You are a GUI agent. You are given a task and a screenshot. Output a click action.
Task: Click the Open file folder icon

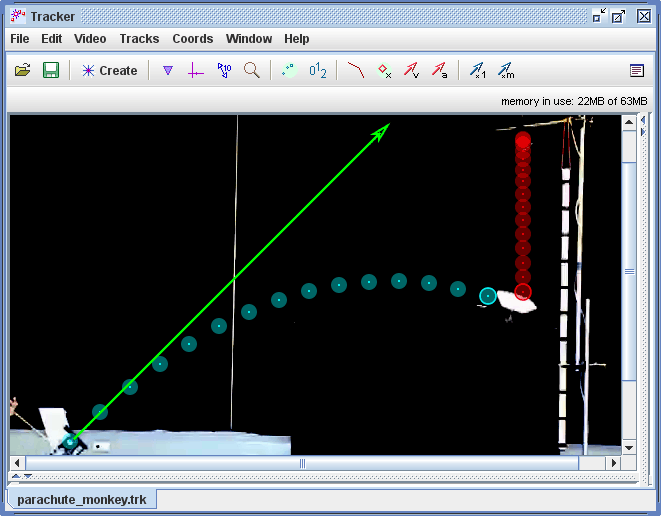pos(22,71)
